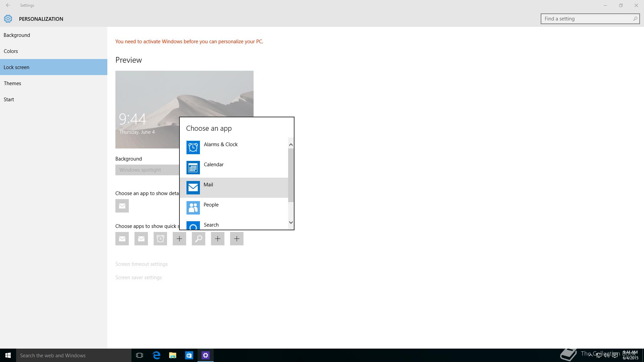Click the Mail envelope icon in app list

click(193, 188)
